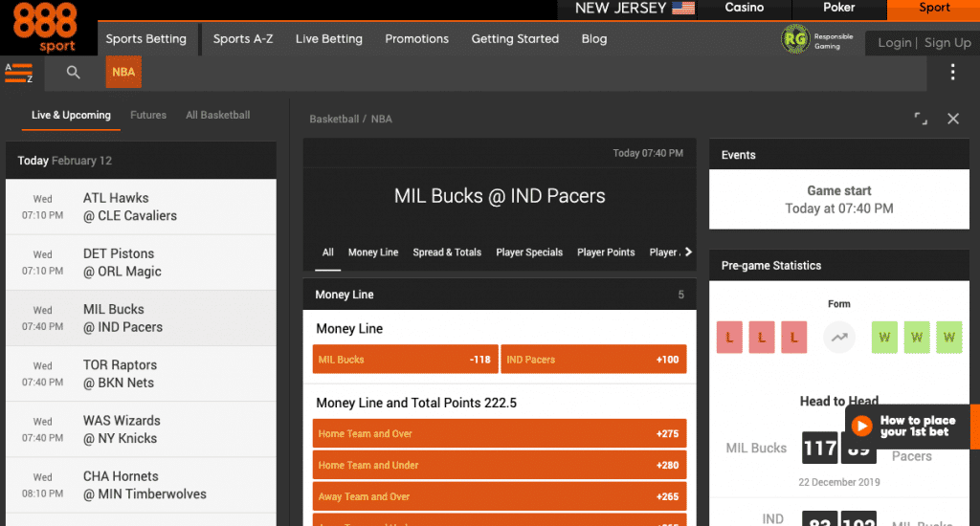Click the 888 sport logo

pyautogui.click(x=44, y=27)
